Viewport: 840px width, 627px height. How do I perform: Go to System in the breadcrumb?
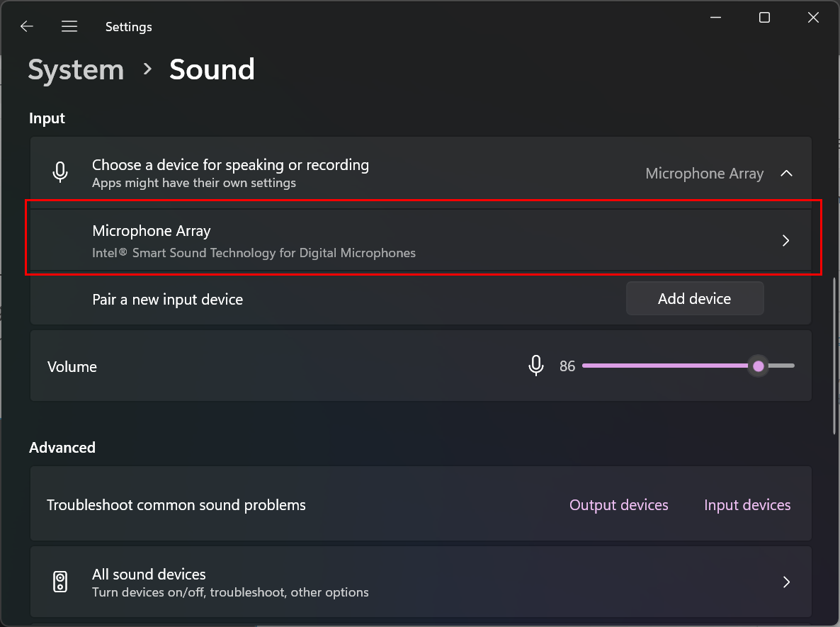tap(76, 69)
